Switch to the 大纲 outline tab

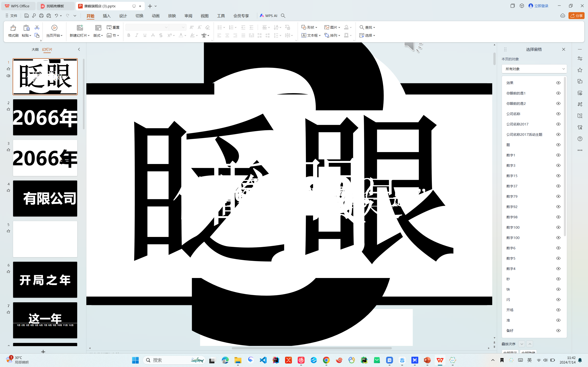35,49
